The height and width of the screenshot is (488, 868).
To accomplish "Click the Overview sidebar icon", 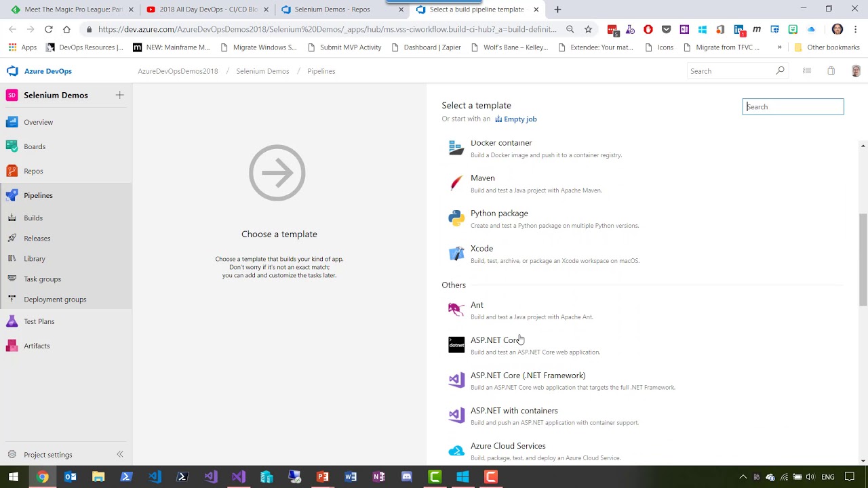I will pos(12,122).
